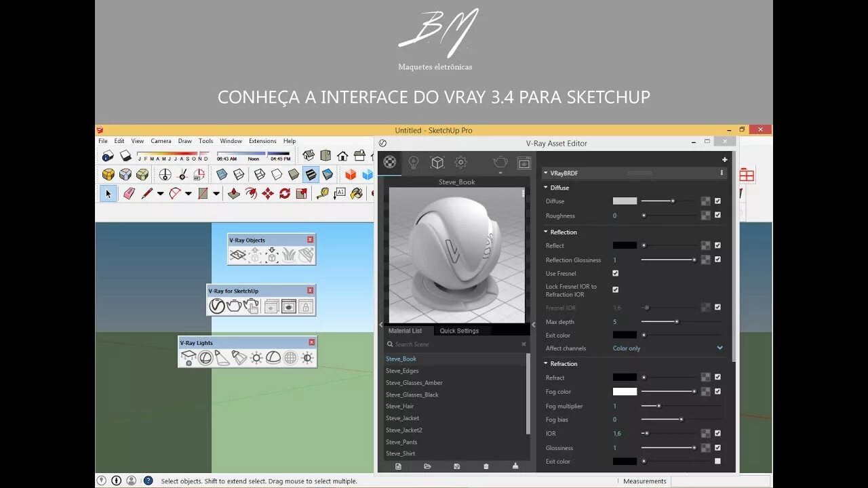Click the Import Proxy icon in V-Ray Objects
868x488 pixels.
point(272,256)
